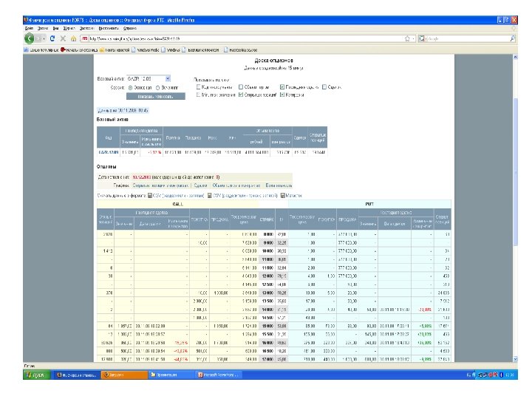This screenshot has width=532, height=399.
Task: Download data in Матлаб format icon
Action: coord(283,196)
